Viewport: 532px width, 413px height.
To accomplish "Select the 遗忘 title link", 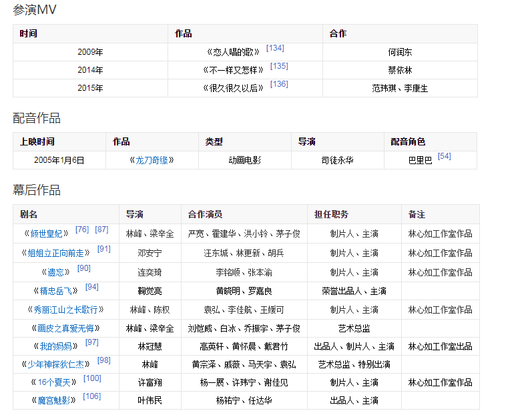I will (55, 272).
